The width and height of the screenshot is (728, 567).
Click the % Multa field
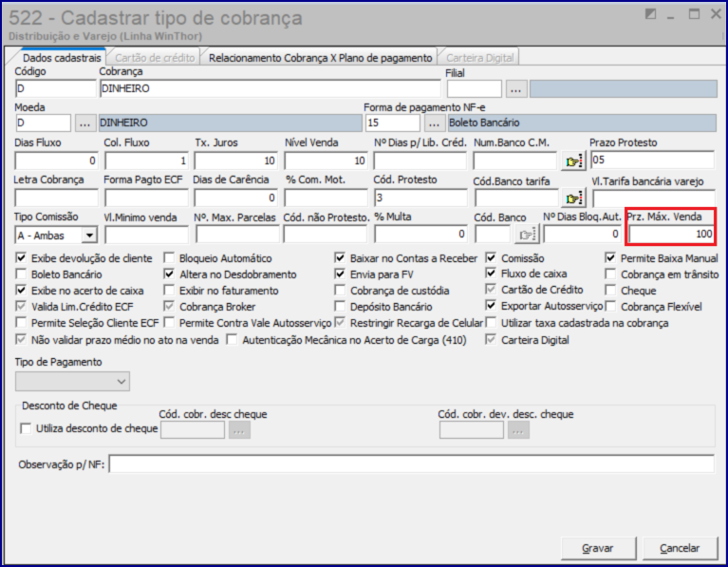coord(420,235)
